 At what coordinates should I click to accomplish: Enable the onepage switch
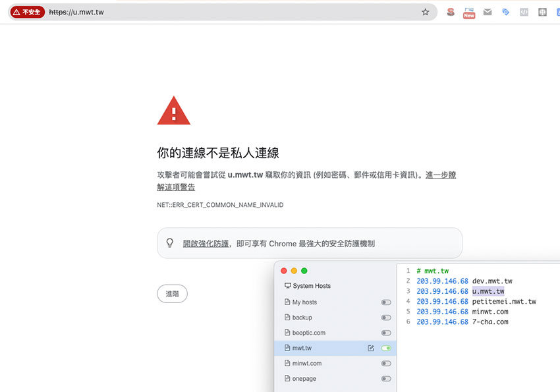click(x=386, y=379)
